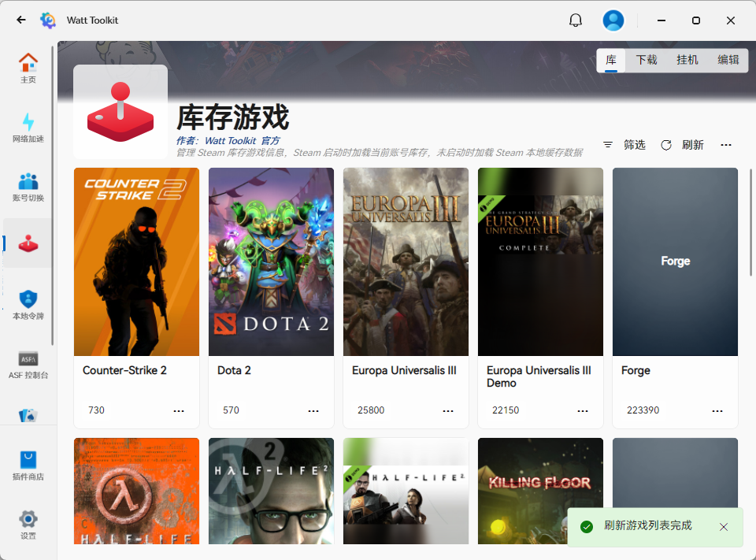Switch to the 挂机 tab
This screenshot has height=560, width=756.
click(687, 60)
